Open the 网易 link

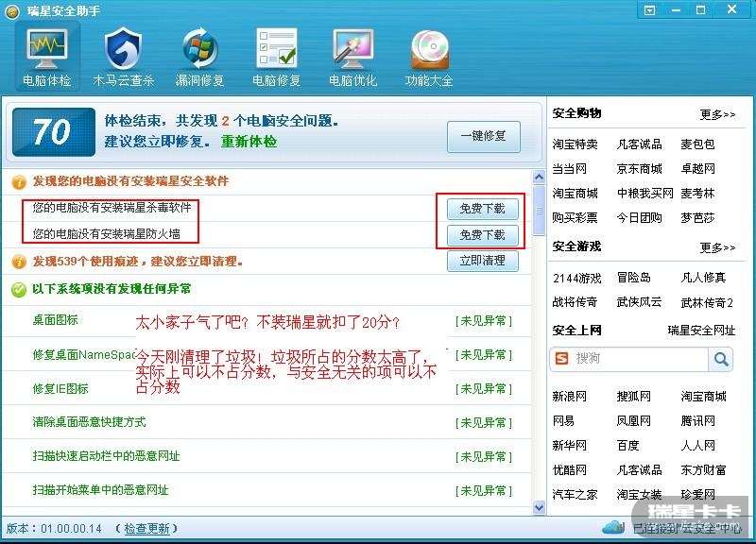(563, 421)
